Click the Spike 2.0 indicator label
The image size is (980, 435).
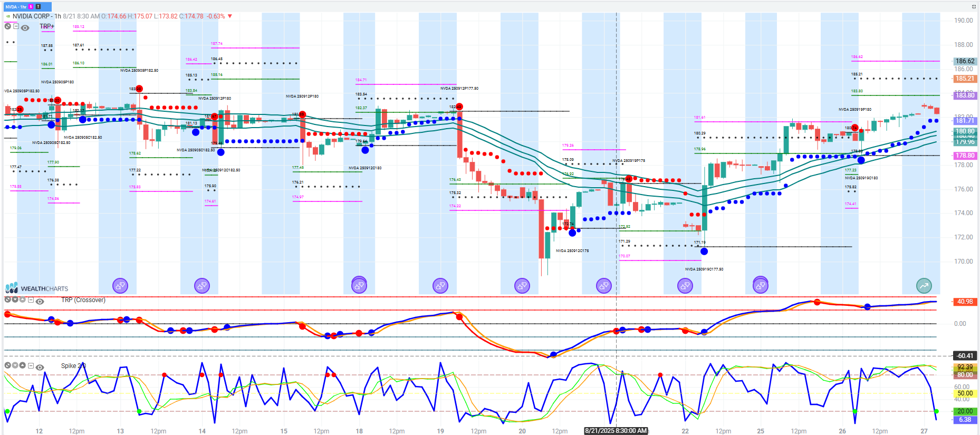pyautogui.click(x=73, y=366)
